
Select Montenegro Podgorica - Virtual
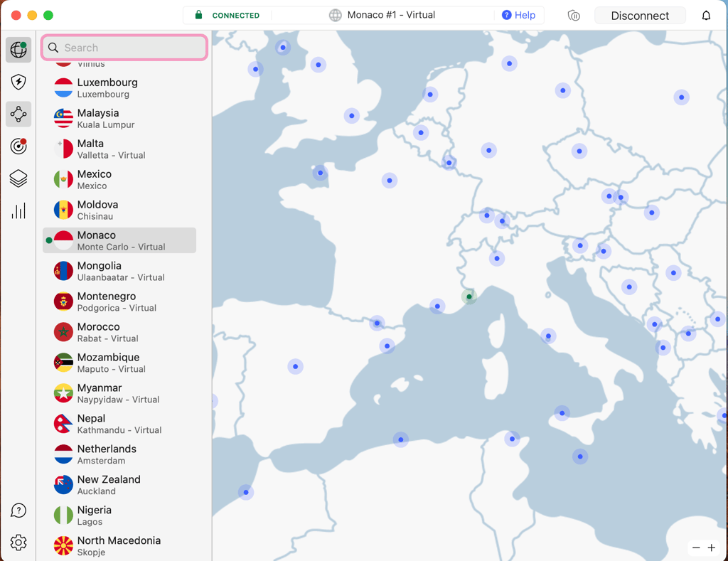[119, 301]
